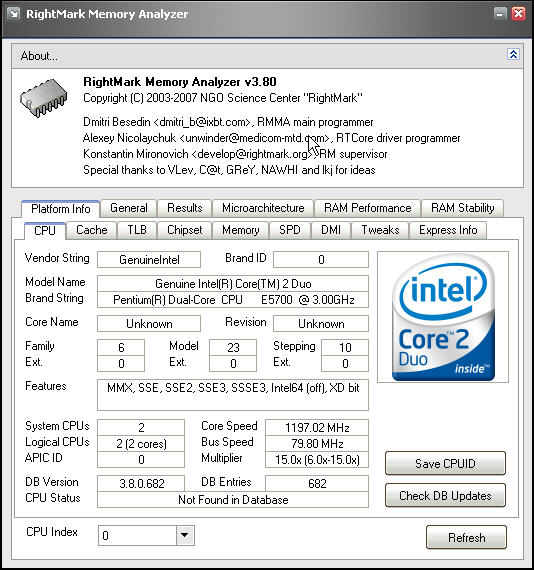Click the Core Speed value 1197.02 MHz
Screen dimensions: 534x570
pos(317,428)
